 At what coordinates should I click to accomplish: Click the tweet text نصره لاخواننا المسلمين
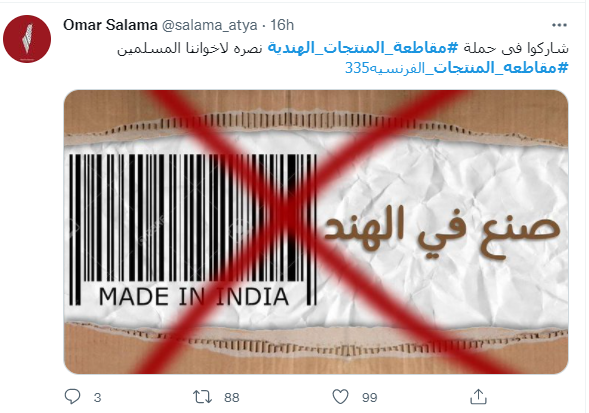coord(190,48)
